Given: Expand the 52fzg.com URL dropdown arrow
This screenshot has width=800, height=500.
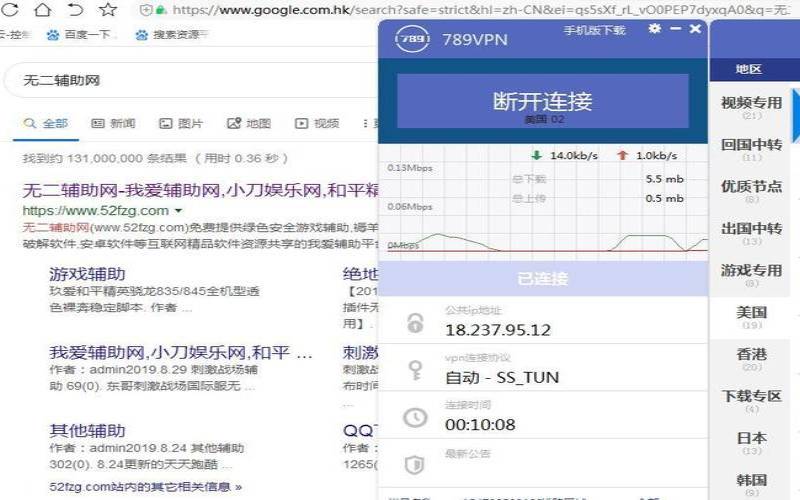Looking at the screenshot, I should pyautogui.click(x=178, y=211).
